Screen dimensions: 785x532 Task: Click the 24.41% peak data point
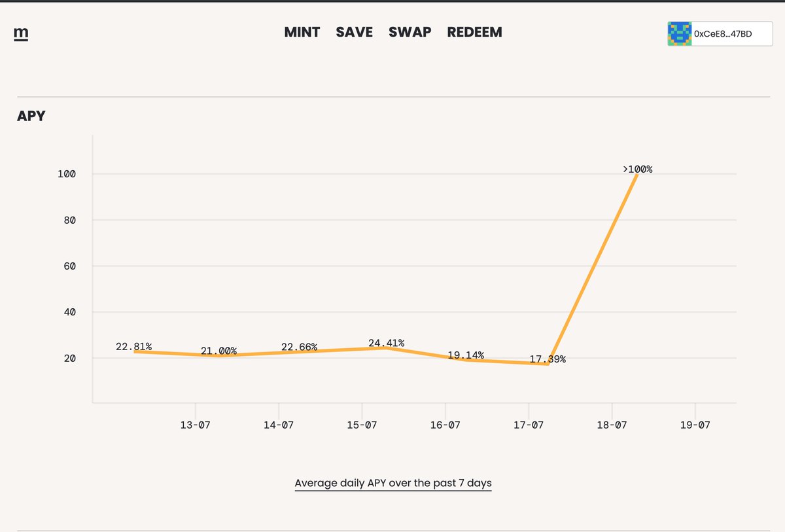pos(386,343)
